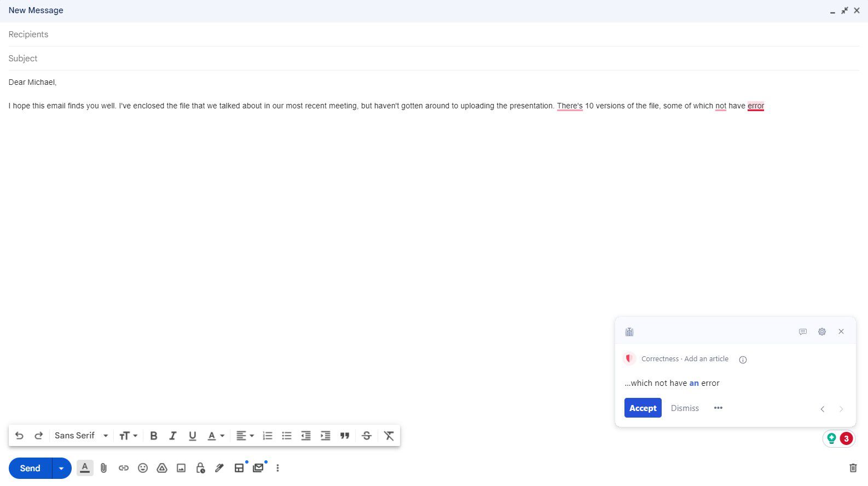Undo the last edit

click(19, 436)
